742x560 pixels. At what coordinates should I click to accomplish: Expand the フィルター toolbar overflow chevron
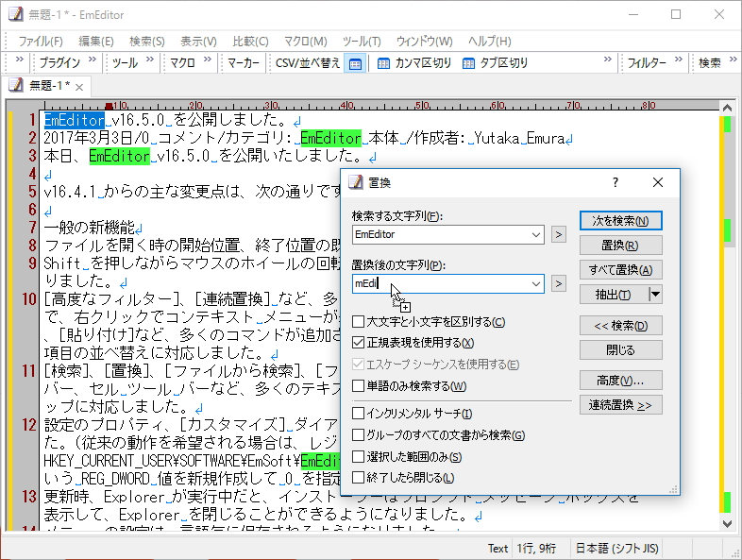[679, 59]
